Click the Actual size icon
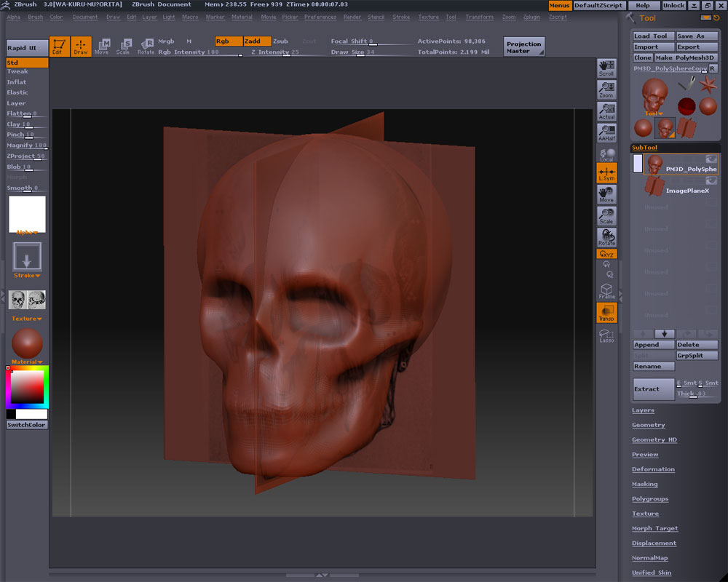 (606, 111)
